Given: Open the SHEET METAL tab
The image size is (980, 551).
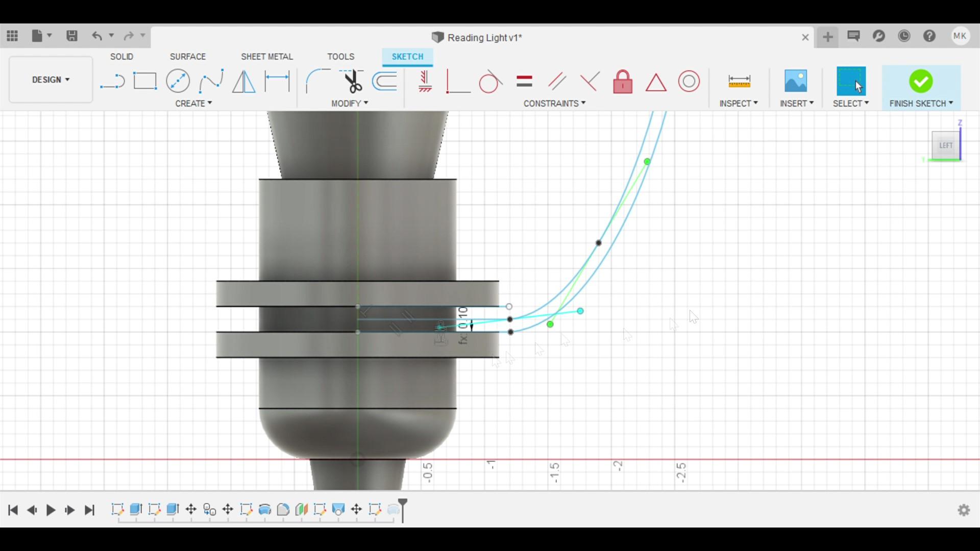Looking at the screenshot, I should click(x=266, y=57).
